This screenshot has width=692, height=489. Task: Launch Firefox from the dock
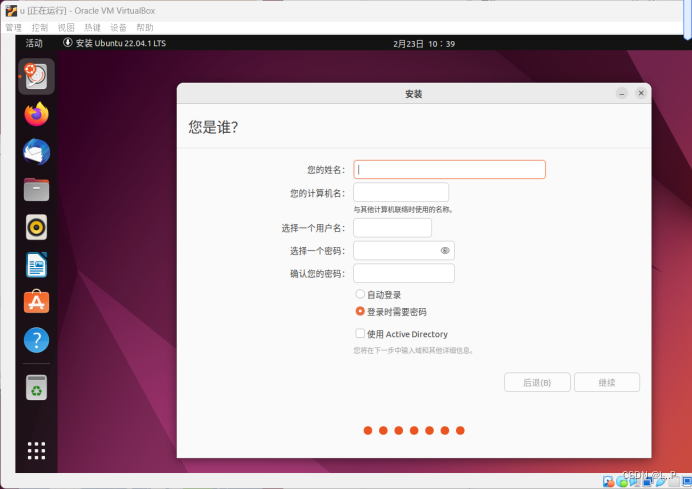pyautogui.click(x=36, y=114)
